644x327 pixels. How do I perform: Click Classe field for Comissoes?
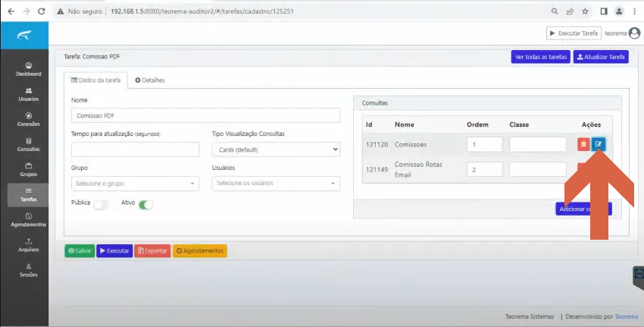(538, 144)
